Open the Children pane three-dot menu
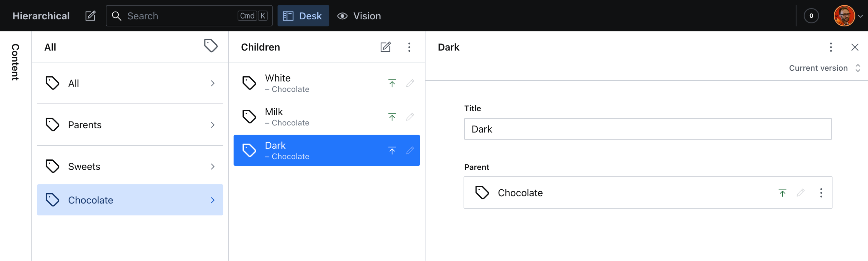 click(409, 47)
